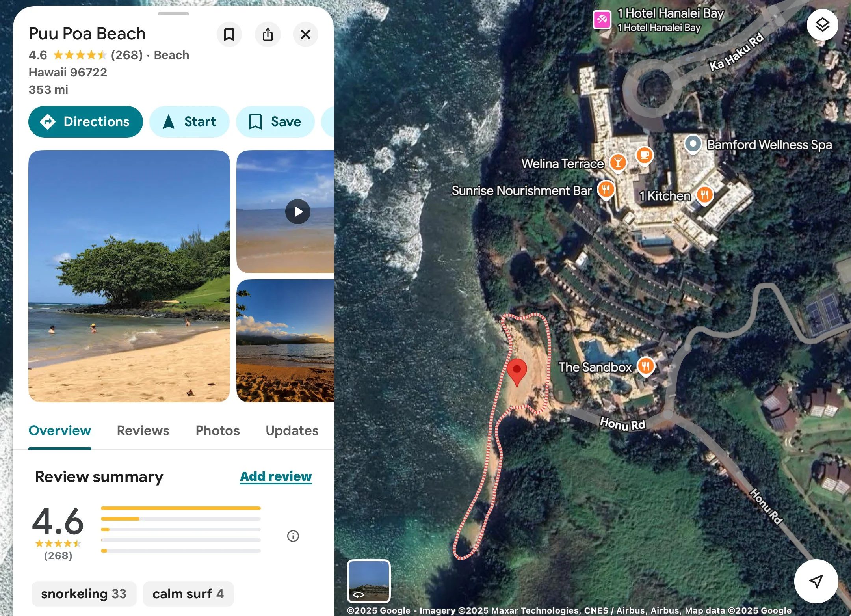Image resolution: width=851 pixels, height=616 pixels.
Task: Show rating info via the info icon
Action: tap(293, 536)
